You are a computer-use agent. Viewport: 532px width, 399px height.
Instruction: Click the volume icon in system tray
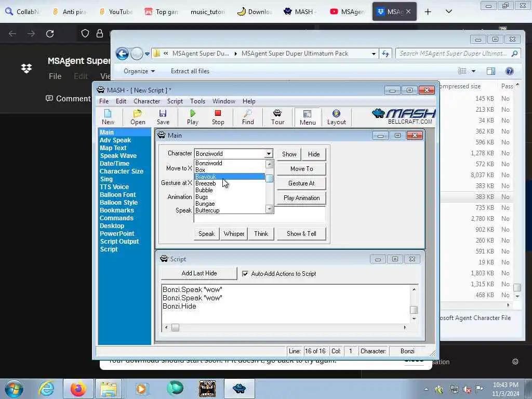click(x=467, y=390)
